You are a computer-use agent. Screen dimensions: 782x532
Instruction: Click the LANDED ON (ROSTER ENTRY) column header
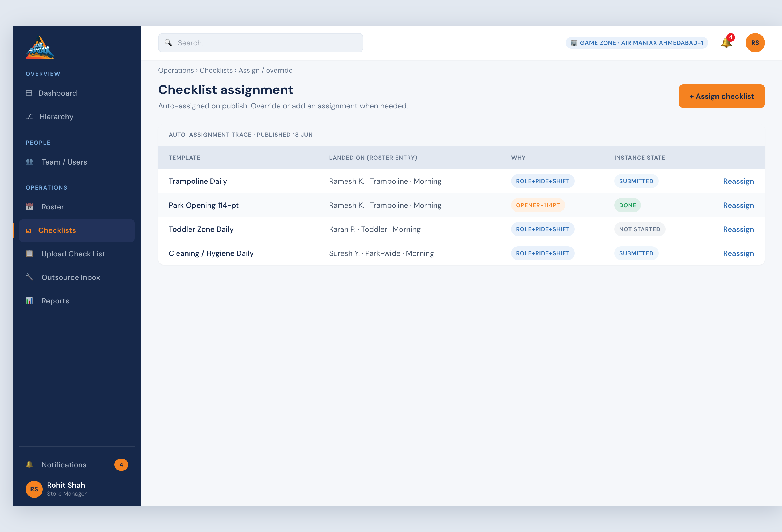pos(373,158)
